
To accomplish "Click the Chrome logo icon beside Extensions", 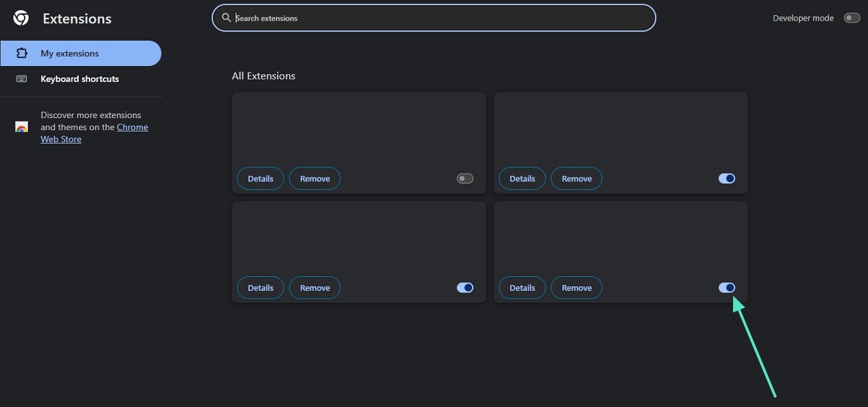I will 21,18.
